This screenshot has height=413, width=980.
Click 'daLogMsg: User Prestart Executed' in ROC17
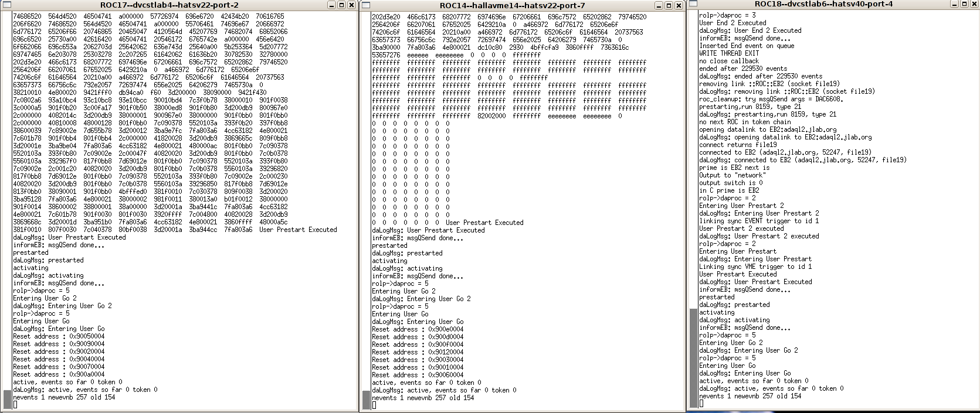click(69, 237)
